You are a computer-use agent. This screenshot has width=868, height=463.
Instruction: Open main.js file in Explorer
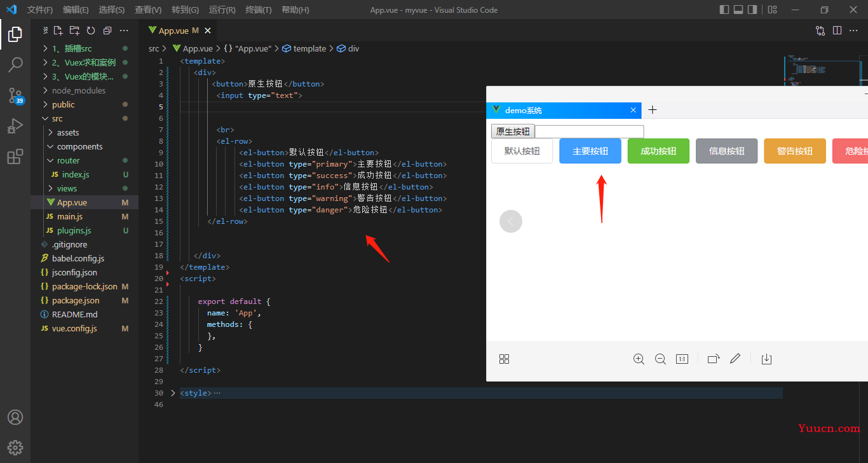tap(85, 216)
